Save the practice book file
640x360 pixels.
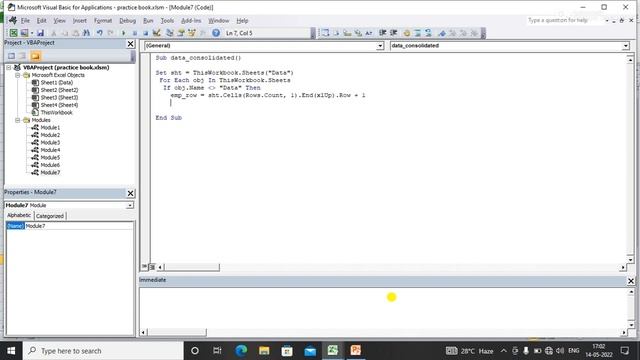(40, 33)
